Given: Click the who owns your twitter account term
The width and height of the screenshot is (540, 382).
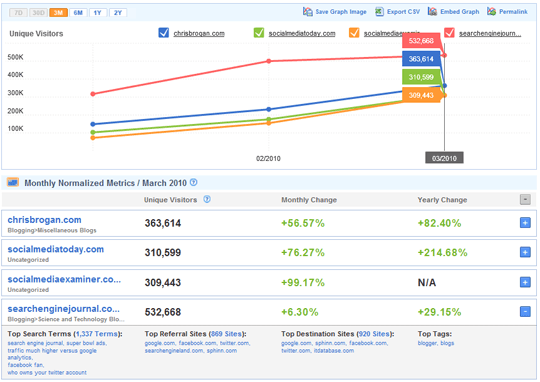Looking at the screenshot, I should pyautogui.click(x=47, y=372).
